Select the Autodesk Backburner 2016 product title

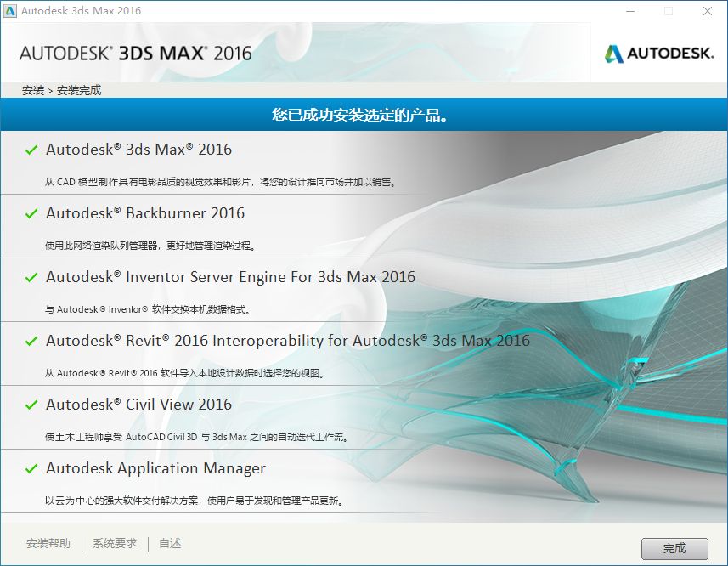coord(145,213)
